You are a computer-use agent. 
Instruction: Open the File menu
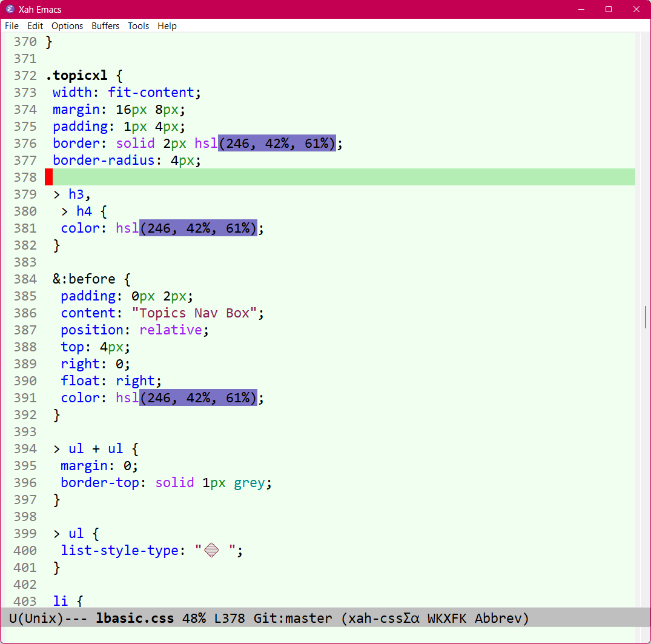pos(12,26)
